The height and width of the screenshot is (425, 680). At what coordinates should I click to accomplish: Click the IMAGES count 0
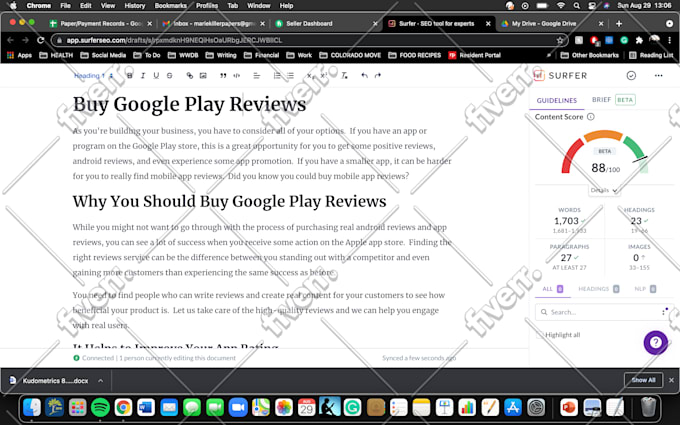tap(636, 258)
